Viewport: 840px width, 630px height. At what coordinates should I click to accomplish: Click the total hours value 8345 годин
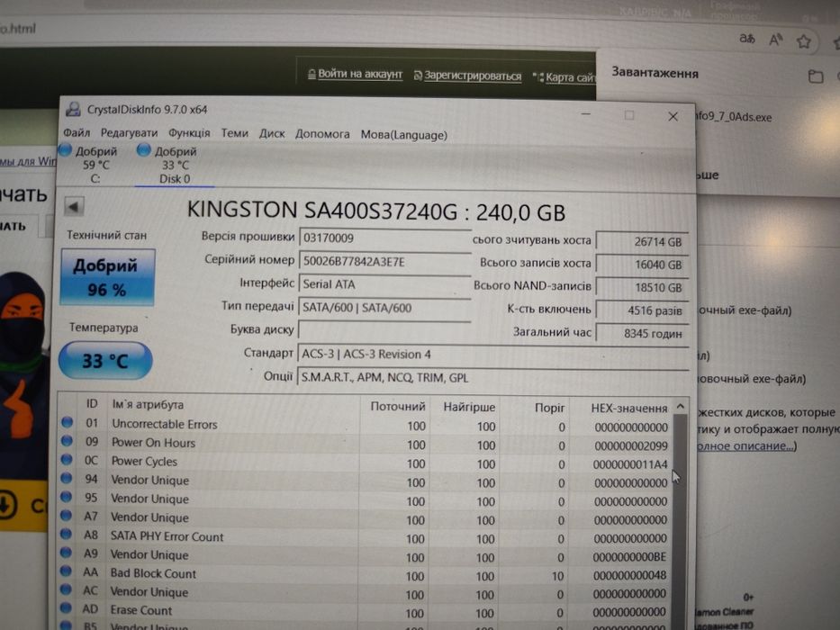(x=642, y=334)
